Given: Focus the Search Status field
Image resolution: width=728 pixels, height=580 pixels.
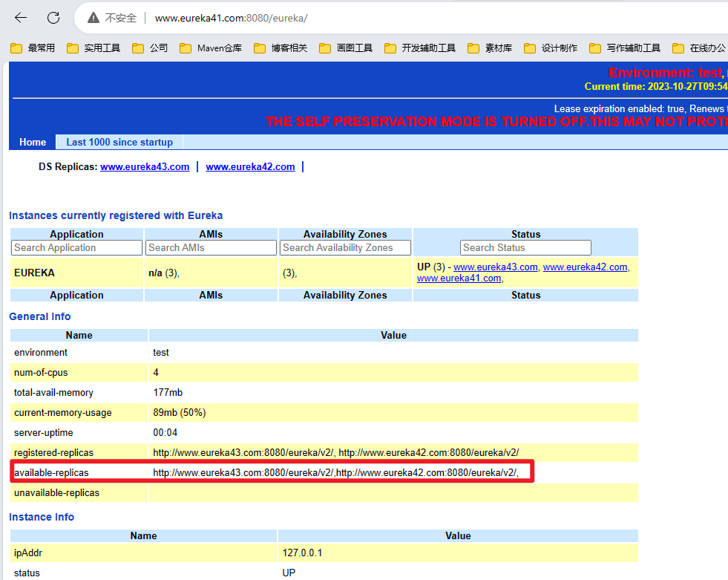Looking at the screenshot, I should 525,248.
